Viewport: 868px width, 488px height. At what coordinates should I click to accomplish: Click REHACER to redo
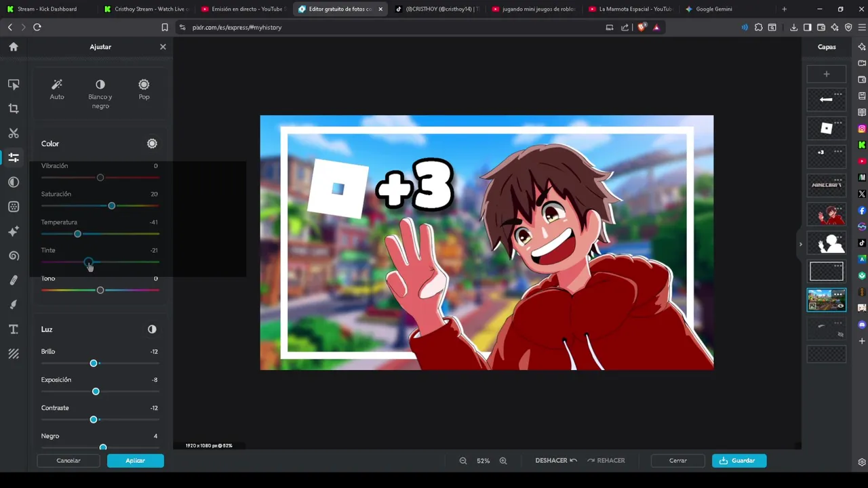(606, 461)
